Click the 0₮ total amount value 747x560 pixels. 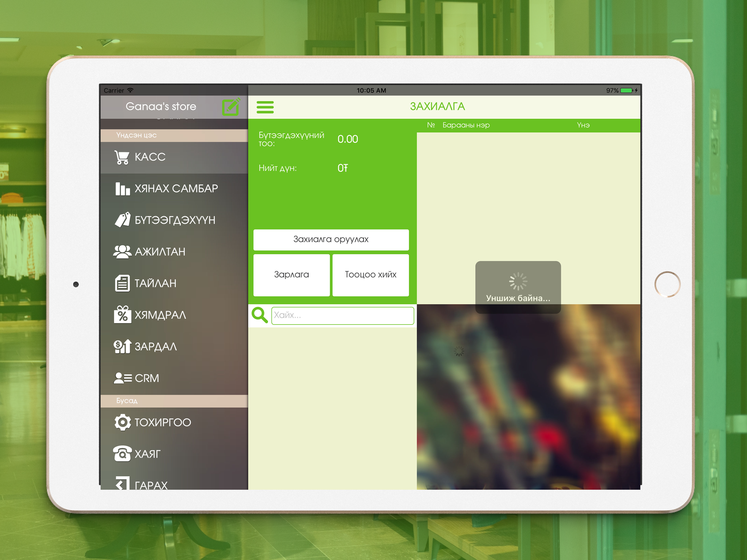coord(342,168)
